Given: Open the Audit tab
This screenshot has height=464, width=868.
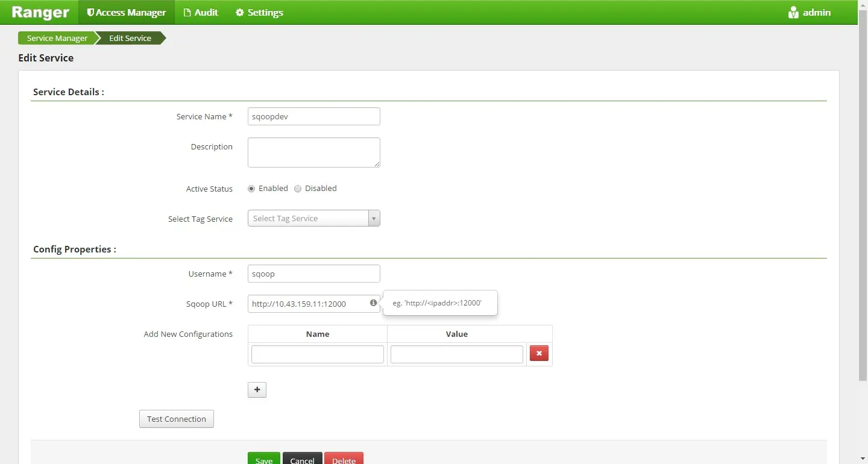Looking at the screenshot, I should (201, 12).
